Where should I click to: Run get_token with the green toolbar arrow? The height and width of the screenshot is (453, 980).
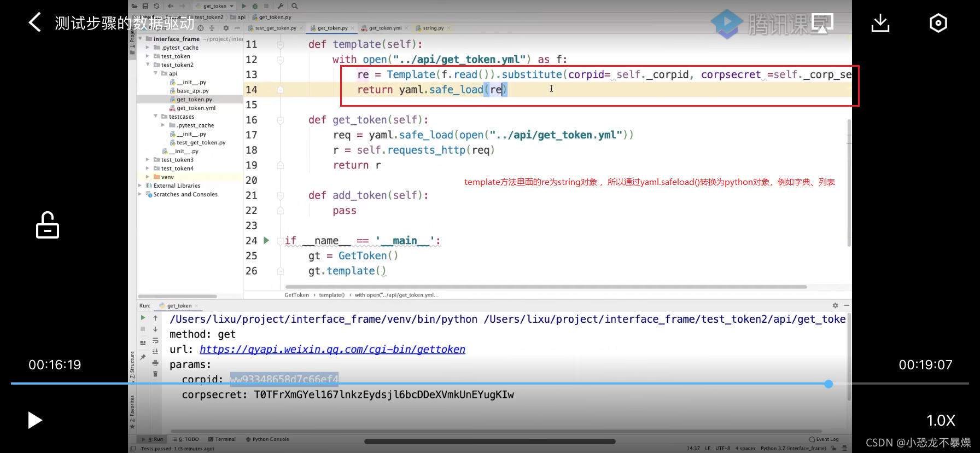click(244, 6)
